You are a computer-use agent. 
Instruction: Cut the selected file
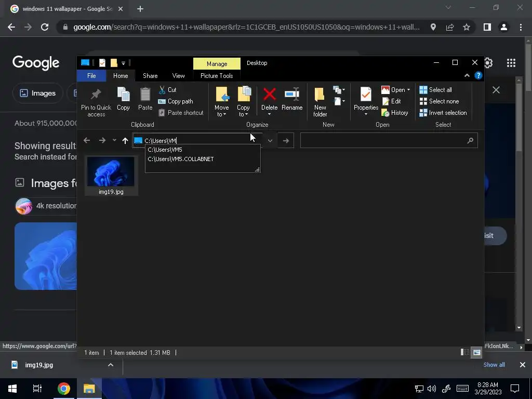click(168, 90)
